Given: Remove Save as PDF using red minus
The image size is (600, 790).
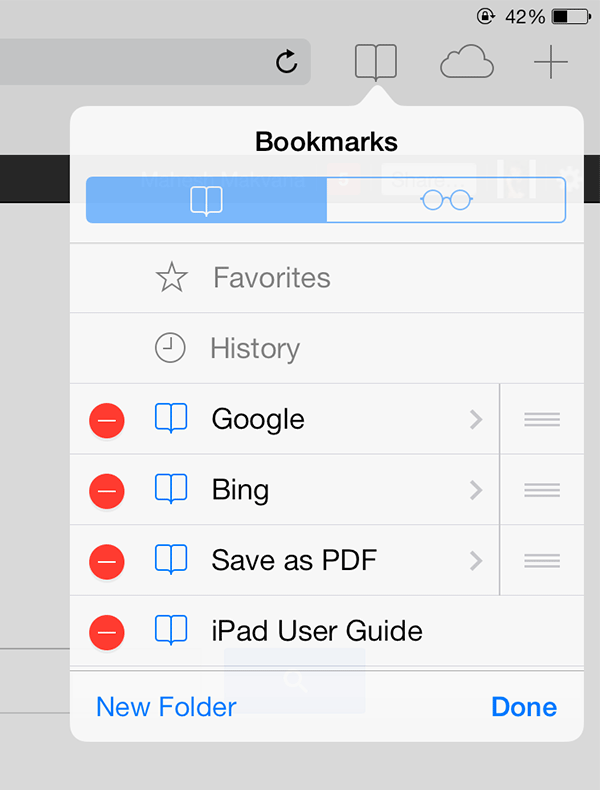Looking at the screenshot, I should coord(107,561).
